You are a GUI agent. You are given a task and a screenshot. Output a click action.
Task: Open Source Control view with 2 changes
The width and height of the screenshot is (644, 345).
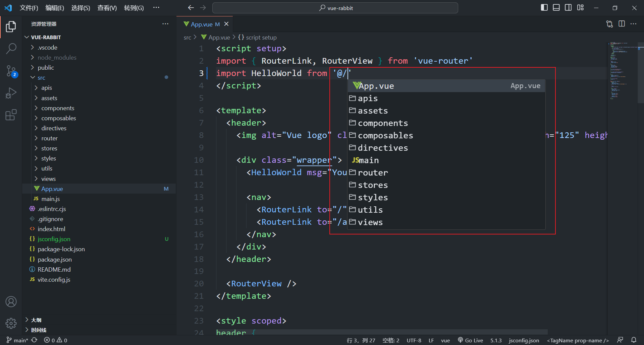tap(11, 71)
